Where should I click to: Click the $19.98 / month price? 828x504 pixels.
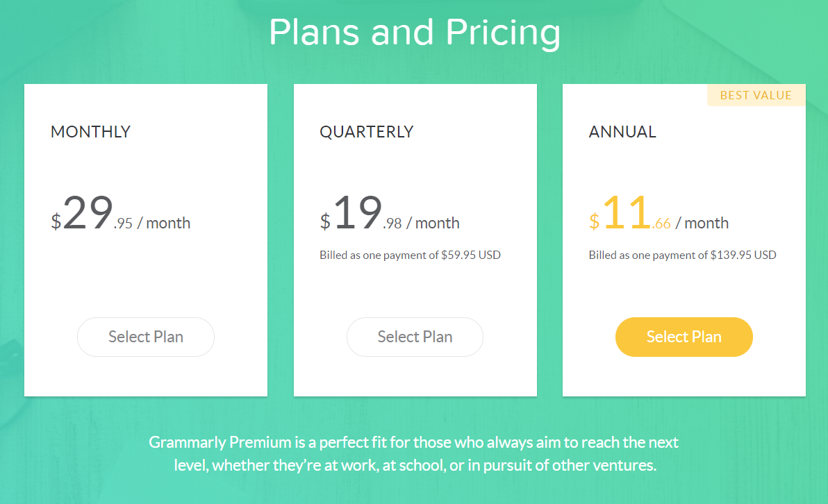click(x=390, y=213)
